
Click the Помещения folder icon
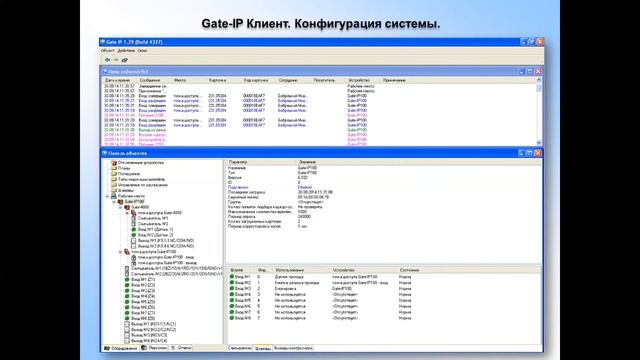[114, 174]
